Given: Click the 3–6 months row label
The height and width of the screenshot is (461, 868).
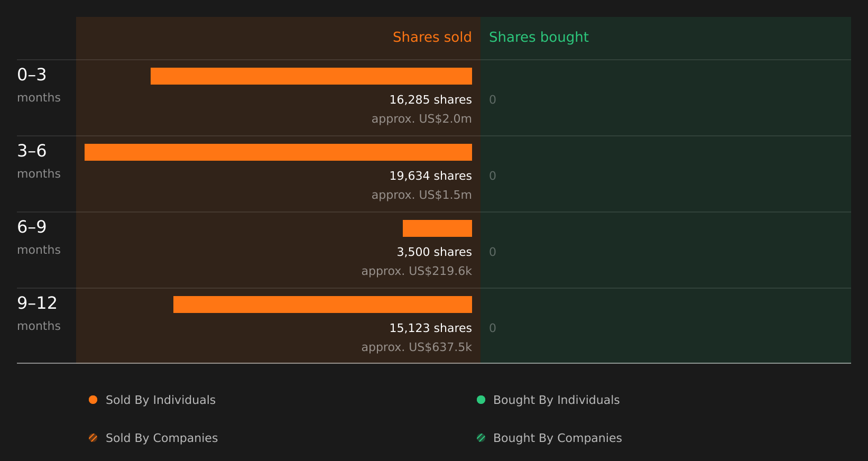Looking at the screenshot, I should 39,161.
